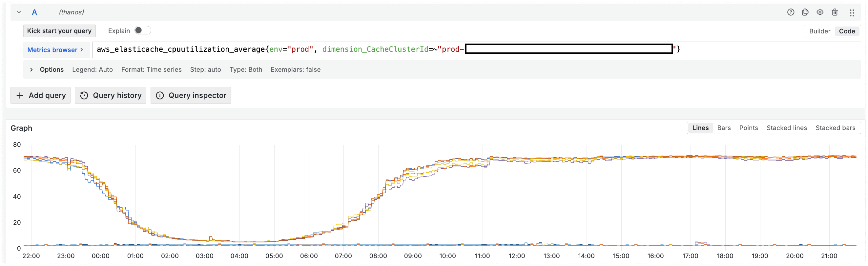Click the Legend: Auto option text
The image size is (868, 266).
(92, 69)
